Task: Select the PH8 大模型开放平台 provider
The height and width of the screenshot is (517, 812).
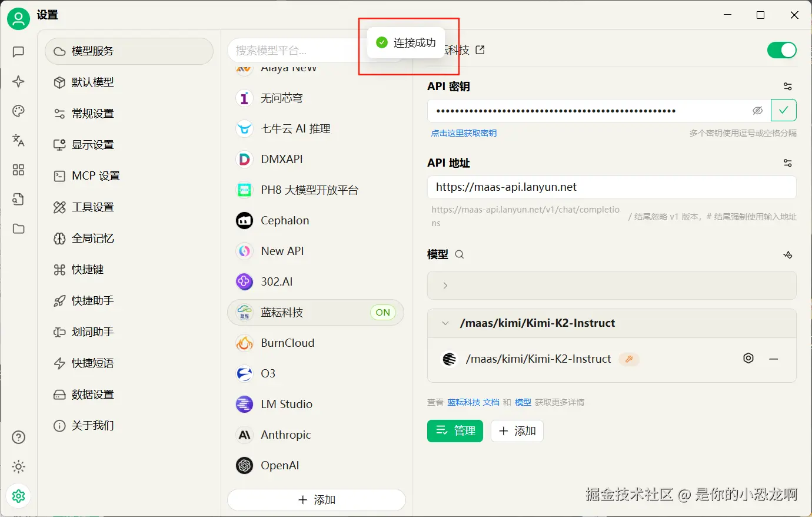Action: (316, 190)
